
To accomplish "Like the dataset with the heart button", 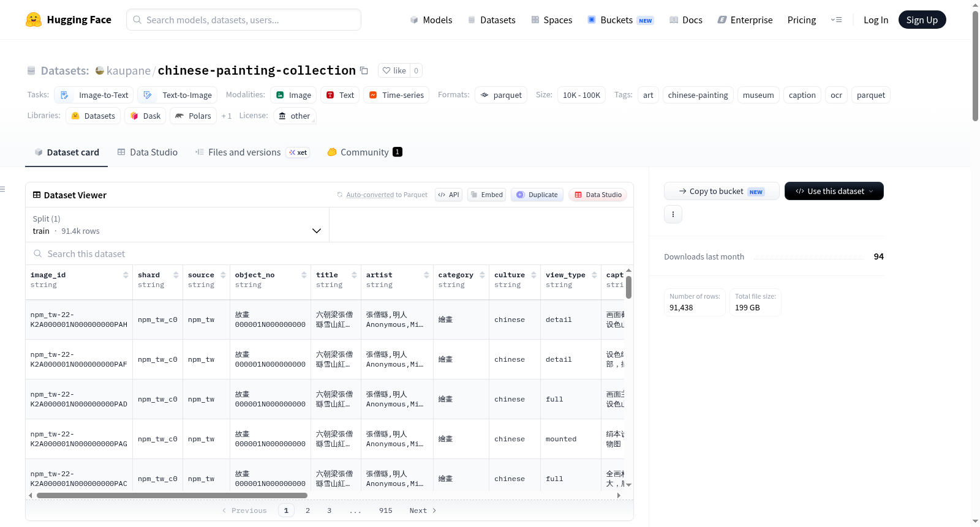I will pos(394,70).
